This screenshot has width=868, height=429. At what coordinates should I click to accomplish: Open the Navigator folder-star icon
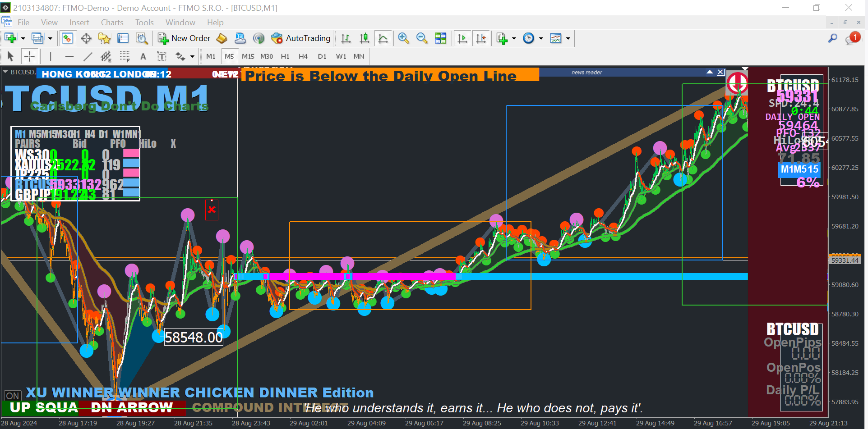pyautogui.click(x=105, y=38)
